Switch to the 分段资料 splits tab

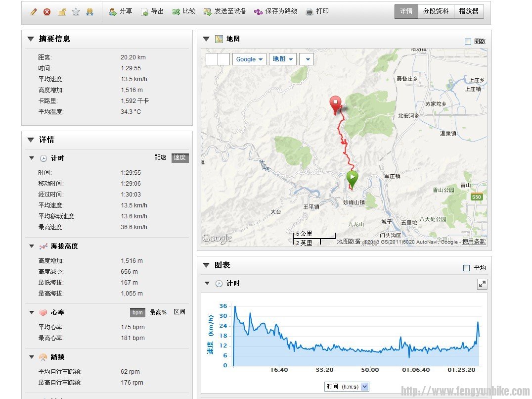click(436, 11)
